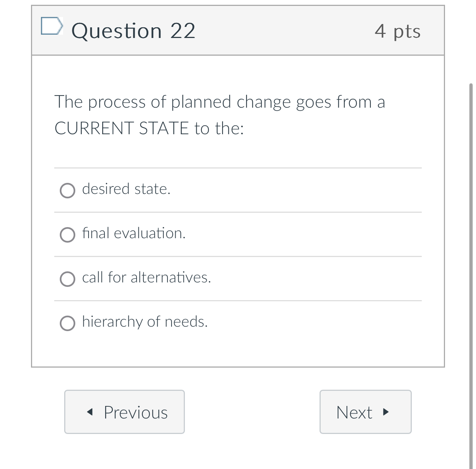
Task: Click the left arrow icon on Previous
Action: pyautogui.click(x=89, y=412)
